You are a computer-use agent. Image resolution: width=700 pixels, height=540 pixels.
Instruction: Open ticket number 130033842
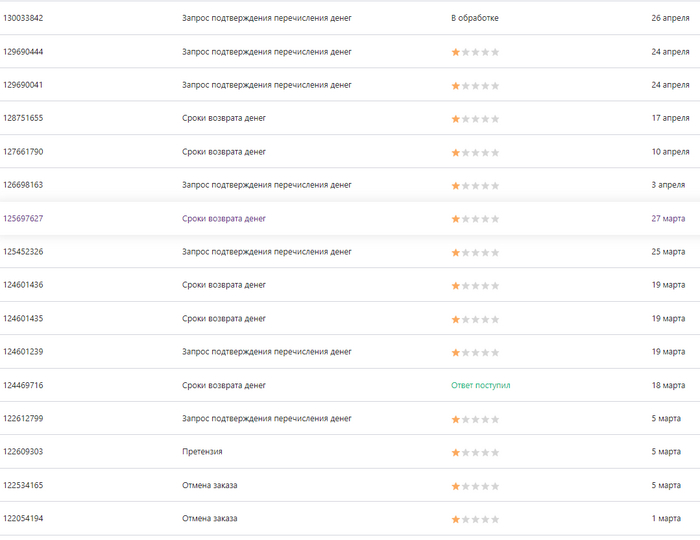(x=23, y=18)
